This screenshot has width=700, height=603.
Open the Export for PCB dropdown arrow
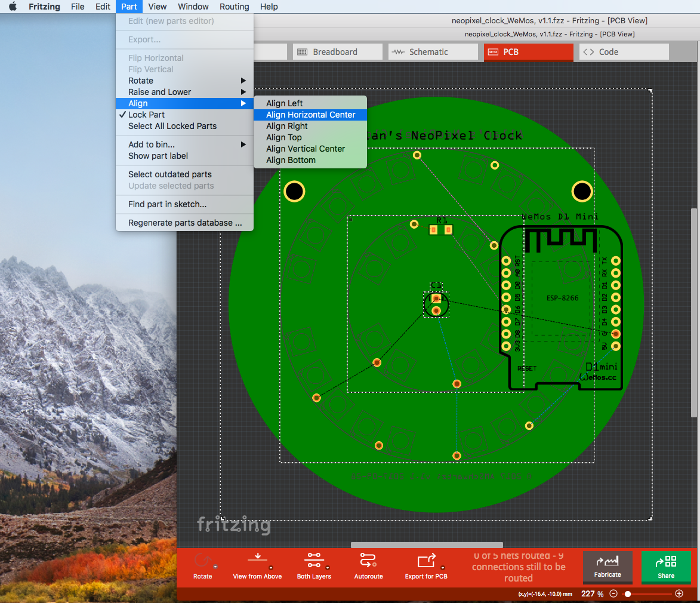443,567
